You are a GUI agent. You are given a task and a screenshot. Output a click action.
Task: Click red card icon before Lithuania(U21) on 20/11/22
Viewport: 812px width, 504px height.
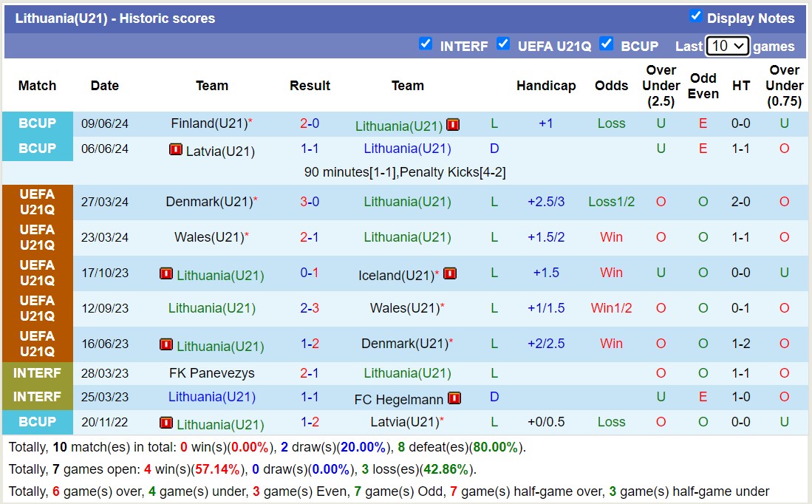[166, 423]
